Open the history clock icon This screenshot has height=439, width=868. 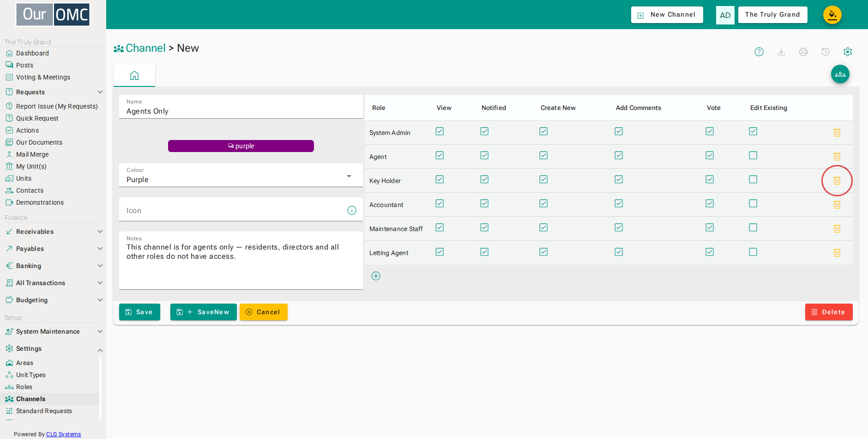[826, 52]
